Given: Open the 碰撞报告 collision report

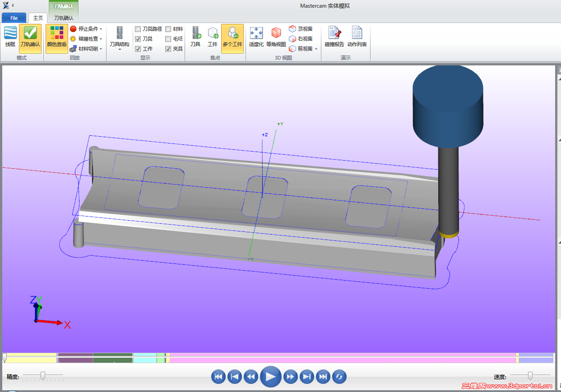Looking at the screenshot, I should (334, 37).
